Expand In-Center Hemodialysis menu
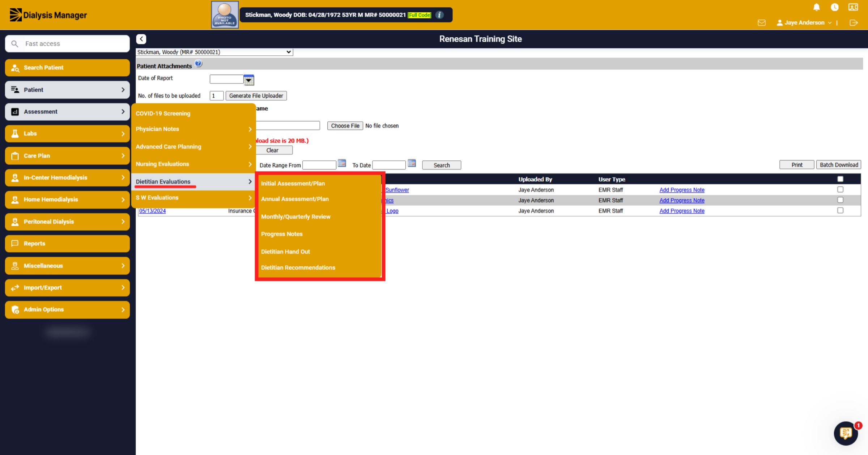The image size is (868, 455). [x=67, y=178]
